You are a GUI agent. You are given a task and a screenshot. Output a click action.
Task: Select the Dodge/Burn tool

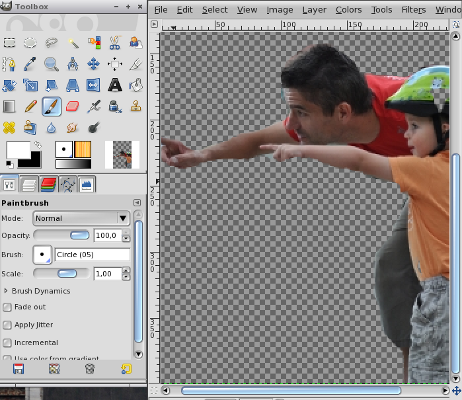click(94, 128)
